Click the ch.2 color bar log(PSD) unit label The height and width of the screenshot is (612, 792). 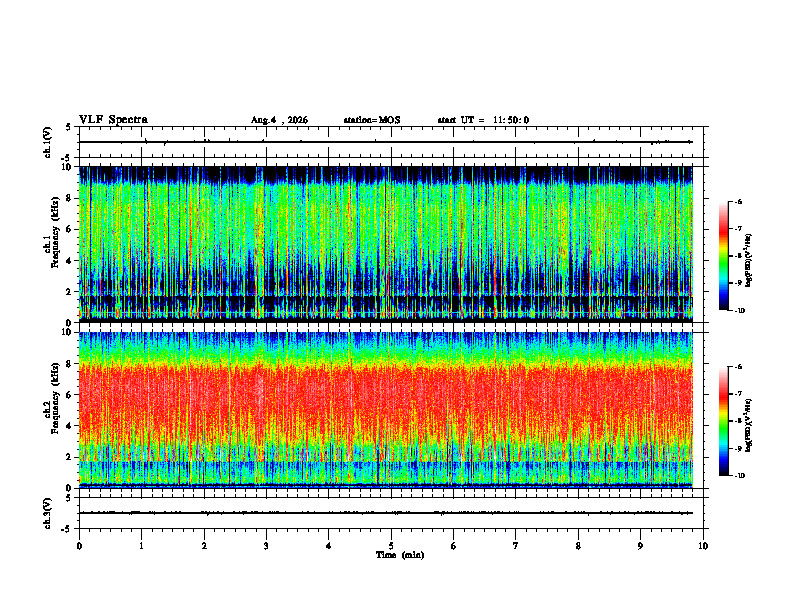coord(749,425)
